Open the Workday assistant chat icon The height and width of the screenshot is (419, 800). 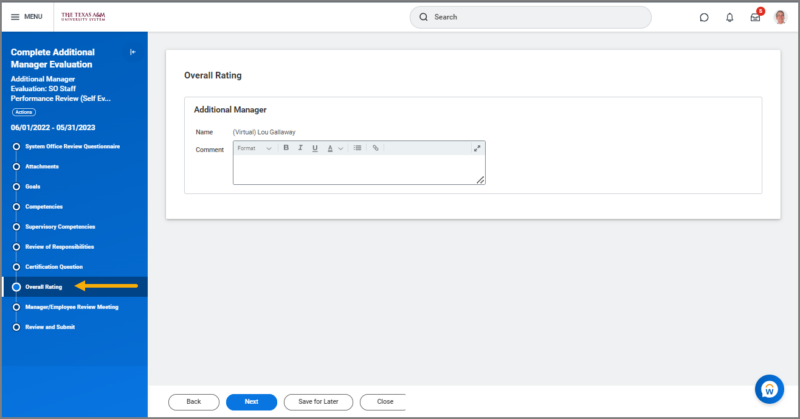(769, 389)
